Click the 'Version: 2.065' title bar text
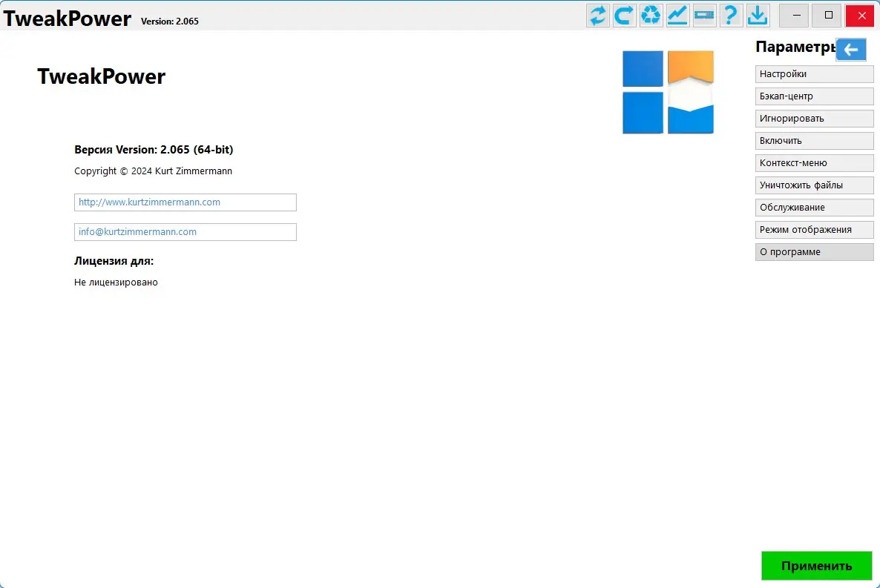Screen dimensions: 880x588 169,22
